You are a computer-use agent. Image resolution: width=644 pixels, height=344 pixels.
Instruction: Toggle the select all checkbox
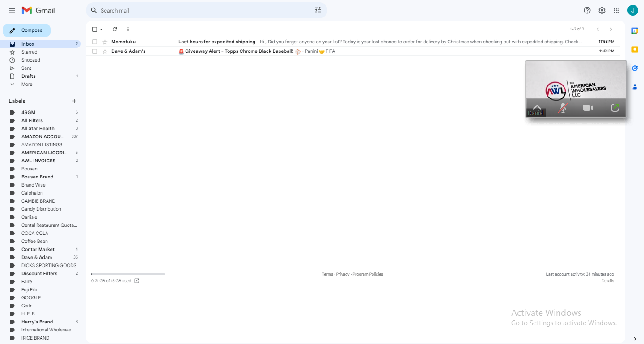click(x=94, y=29)
